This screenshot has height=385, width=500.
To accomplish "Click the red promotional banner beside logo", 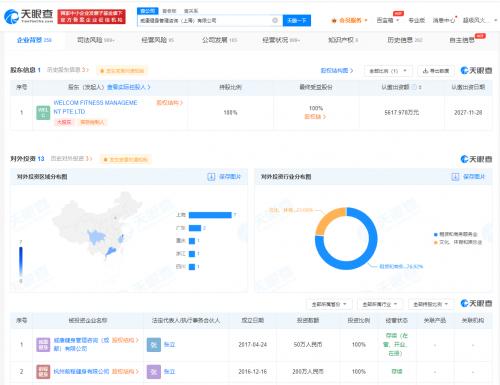I will pos(92,16).
